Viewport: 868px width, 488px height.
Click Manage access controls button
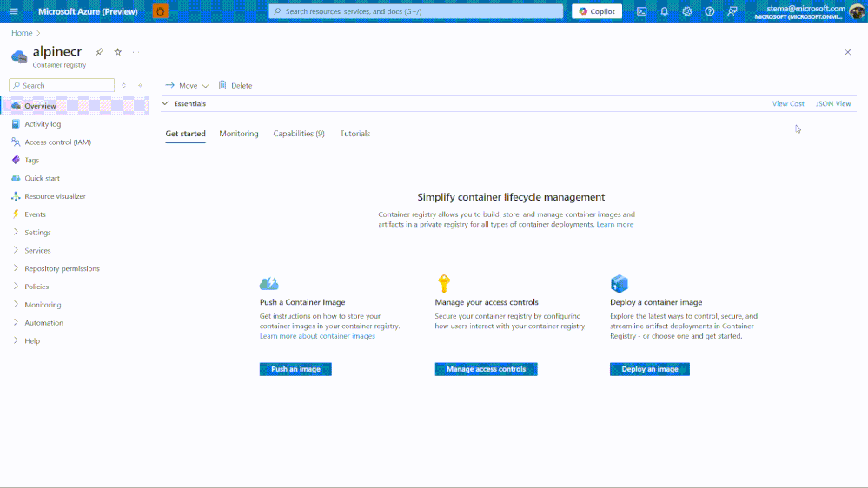(x=486, y=369)
